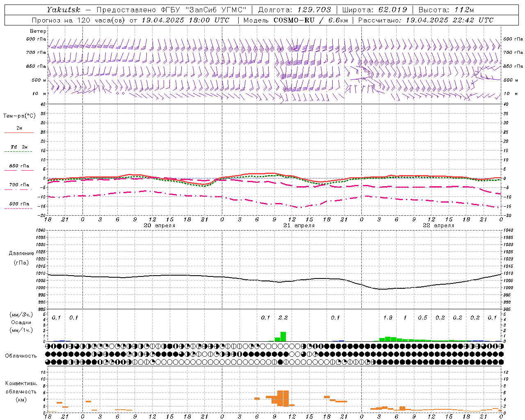
Task: Click the '2.2' precipitation amount value
Action: (x=283, y=318)
